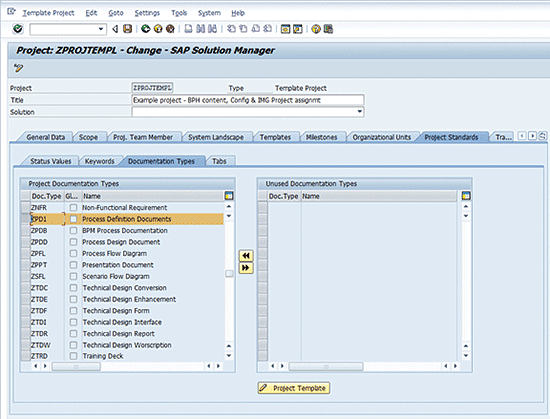Open the Edit menu
This screenshot has width=550, height=419.
(91, 13)
